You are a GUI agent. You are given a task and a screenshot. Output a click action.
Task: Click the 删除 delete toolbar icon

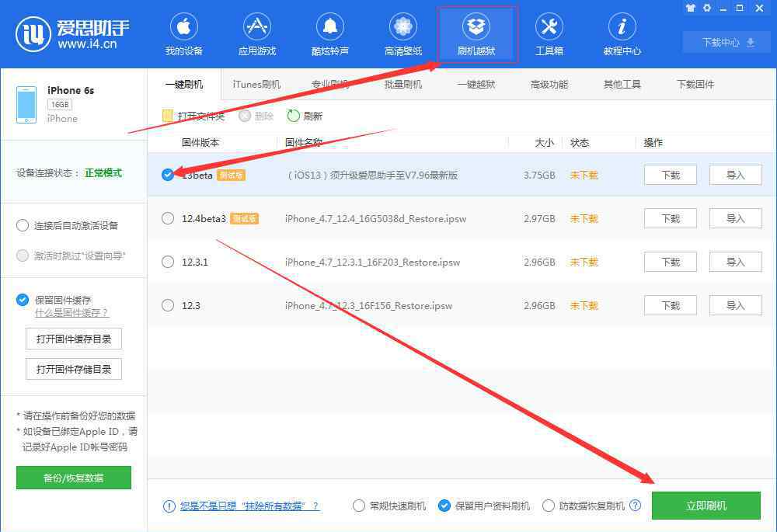[245, 116]
